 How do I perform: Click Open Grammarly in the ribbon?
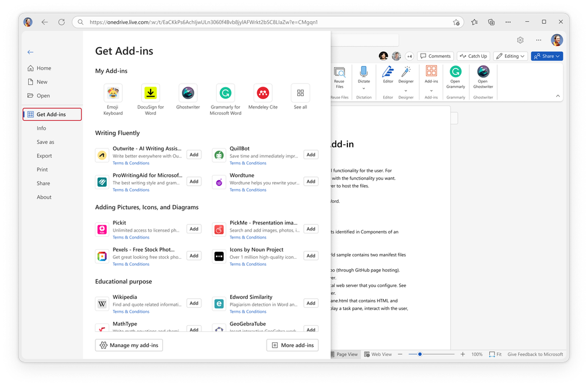click(x=456, y=77)
